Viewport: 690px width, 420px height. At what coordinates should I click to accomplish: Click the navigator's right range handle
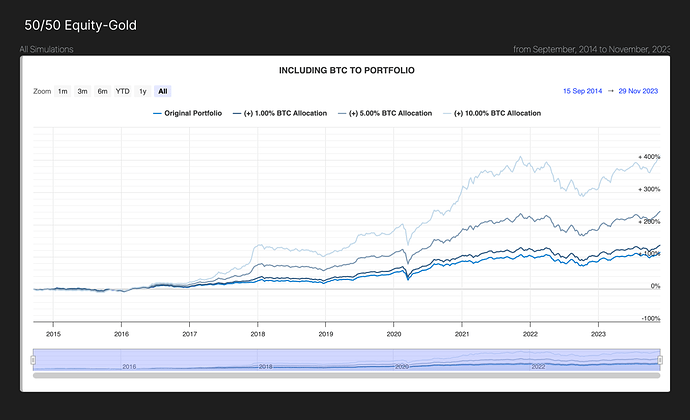660,360
